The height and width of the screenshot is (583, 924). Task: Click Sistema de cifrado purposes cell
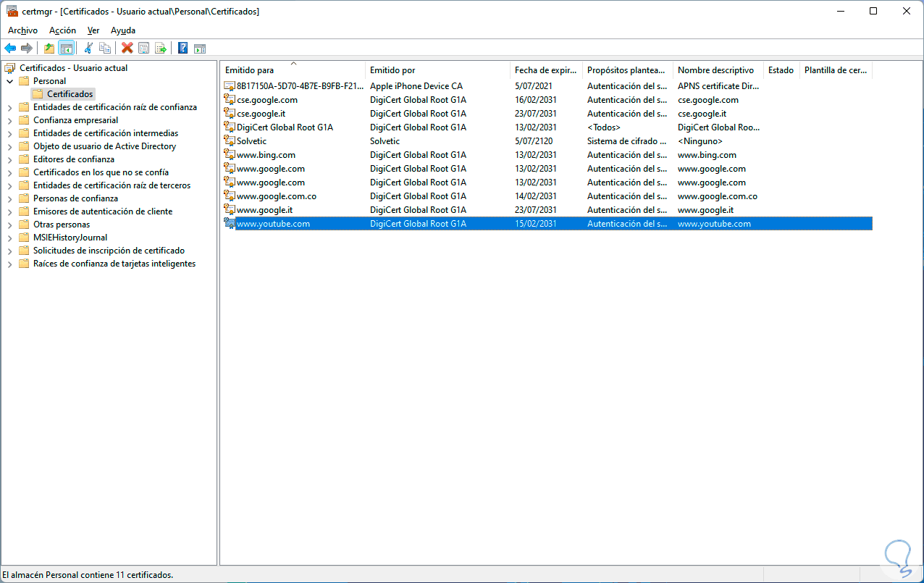(627, 141)
